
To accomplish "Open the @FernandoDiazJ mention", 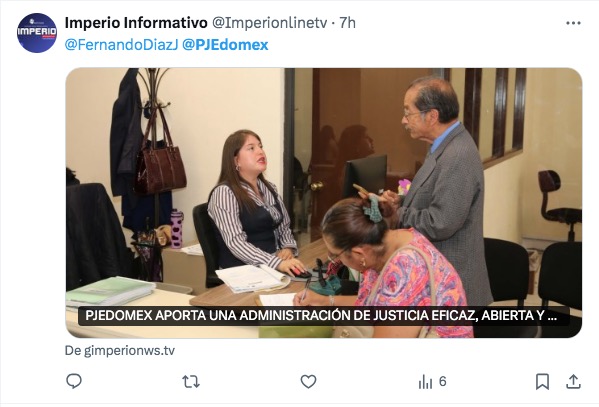I will tap(121, 45).
